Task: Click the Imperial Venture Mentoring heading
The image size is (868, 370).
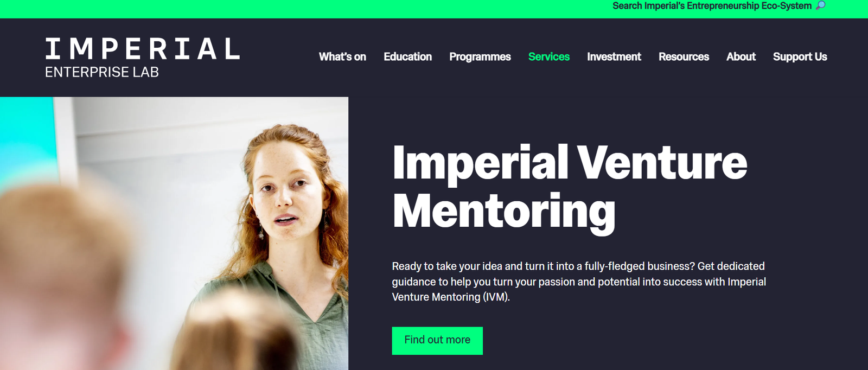Action: click(x=569, y=186)
